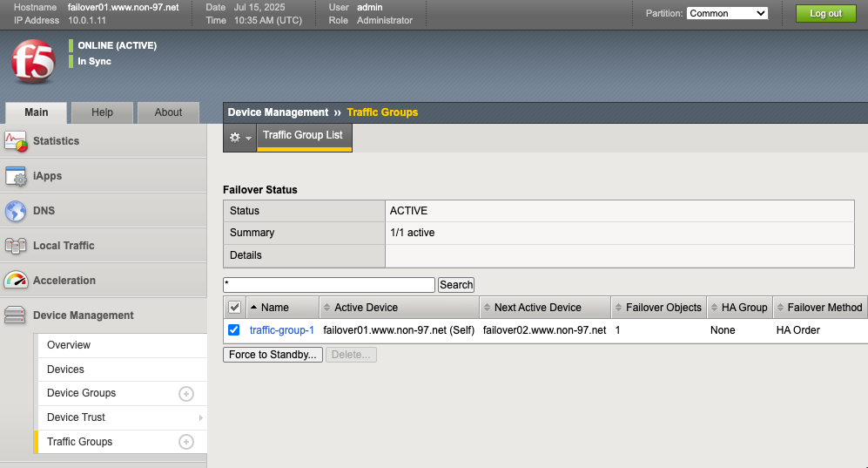The image size is (868, 468).
Task: Select the Acceleration menu label
Action: coord(64,281)
